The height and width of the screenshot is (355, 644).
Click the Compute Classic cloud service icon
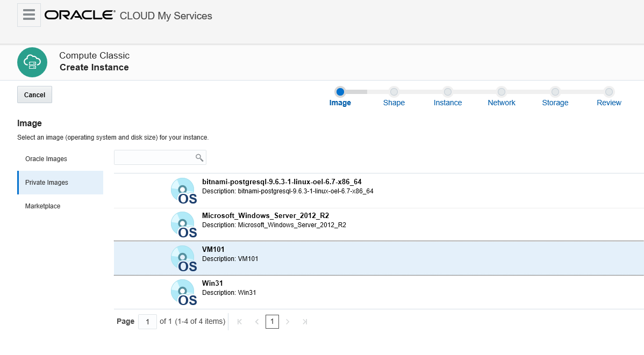32,62
